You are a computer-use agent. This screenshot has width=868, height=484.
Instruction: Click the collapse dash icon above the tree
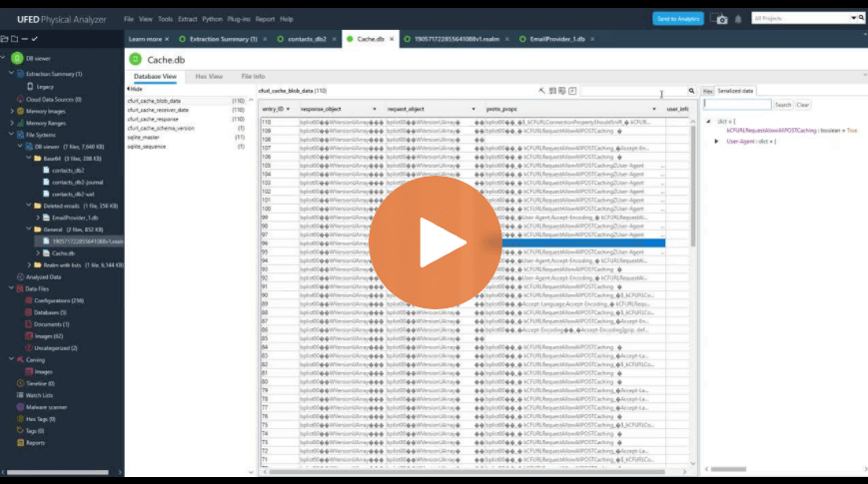click(24, 39)
